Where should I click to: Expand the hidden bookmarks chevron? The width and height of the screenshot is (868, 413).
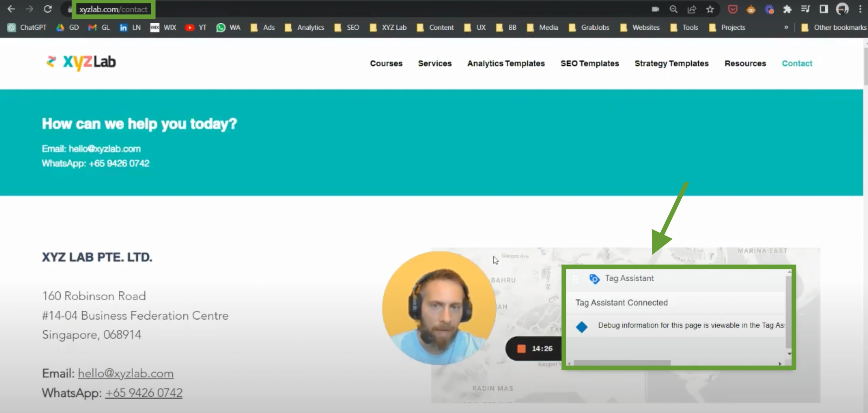(786, 27)
